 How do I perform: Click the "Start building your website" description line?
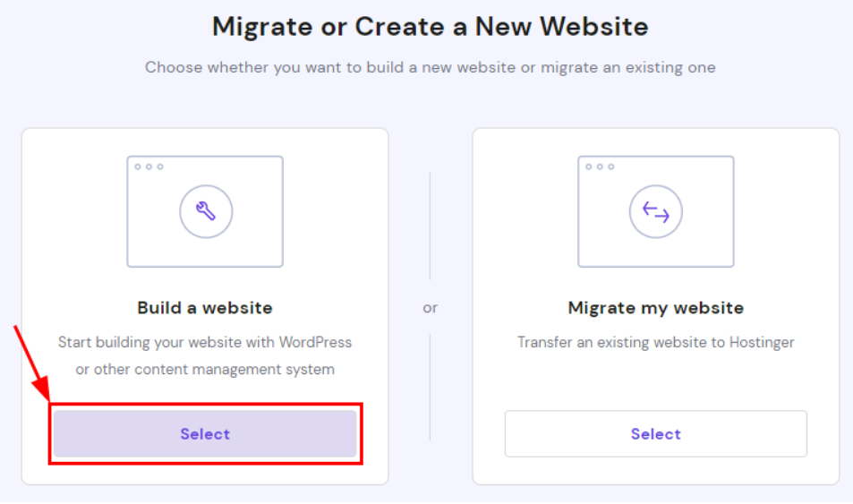pos(205,342)
